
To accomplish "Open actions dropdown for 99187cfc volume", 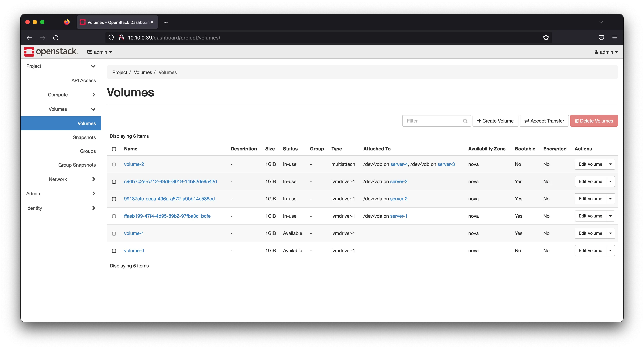I will tap(610, 199).
